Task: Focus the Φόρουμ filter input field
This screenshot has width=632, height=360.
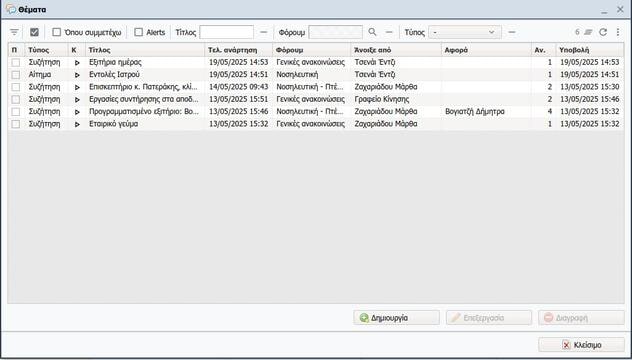Action: (335, 32)
